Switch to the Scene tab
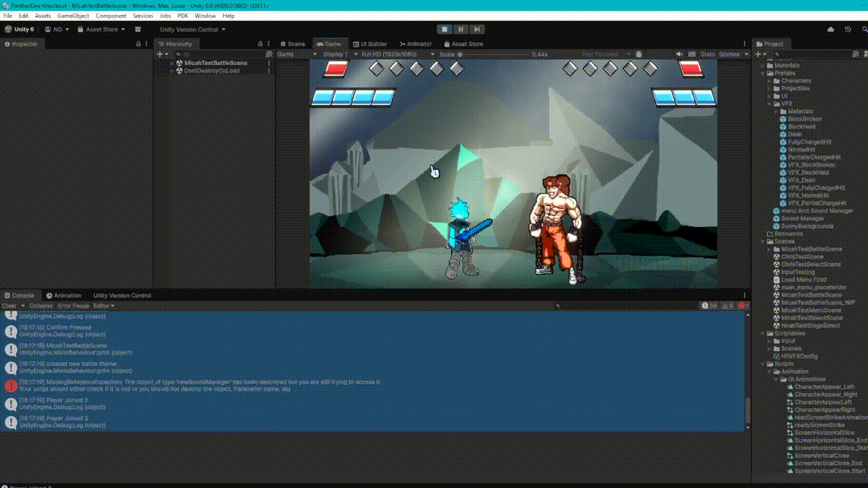Screen dimensions: 868x488 click(292, 44)
